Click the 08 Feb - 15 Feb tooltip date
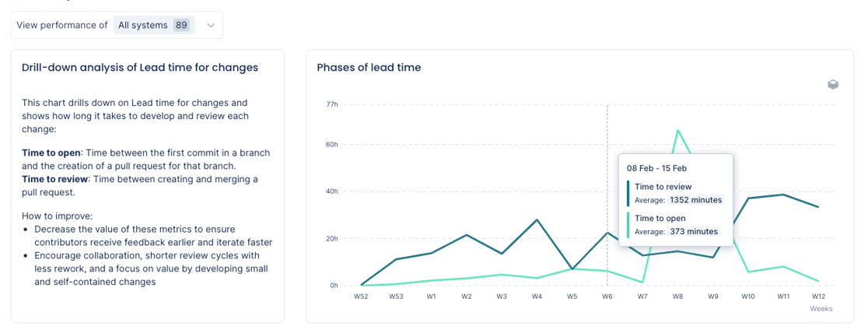Viewport: 868px width, 333px height. (656, 168)
